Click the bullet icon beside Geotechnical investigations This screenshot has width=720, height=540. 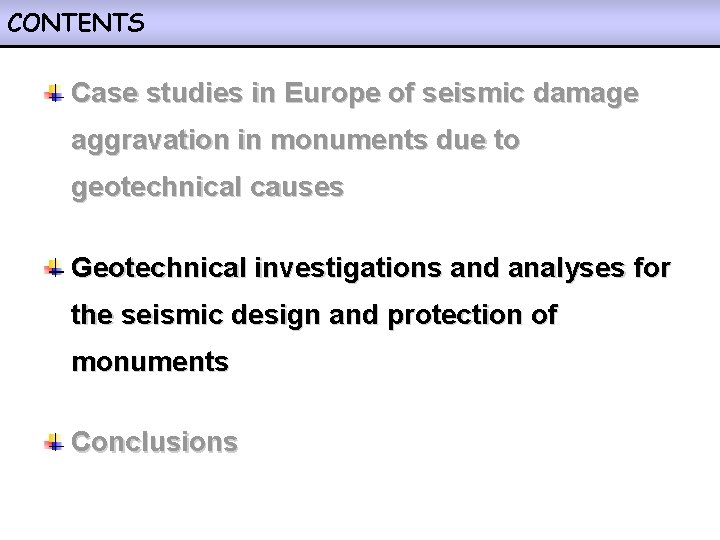[54, 268]
